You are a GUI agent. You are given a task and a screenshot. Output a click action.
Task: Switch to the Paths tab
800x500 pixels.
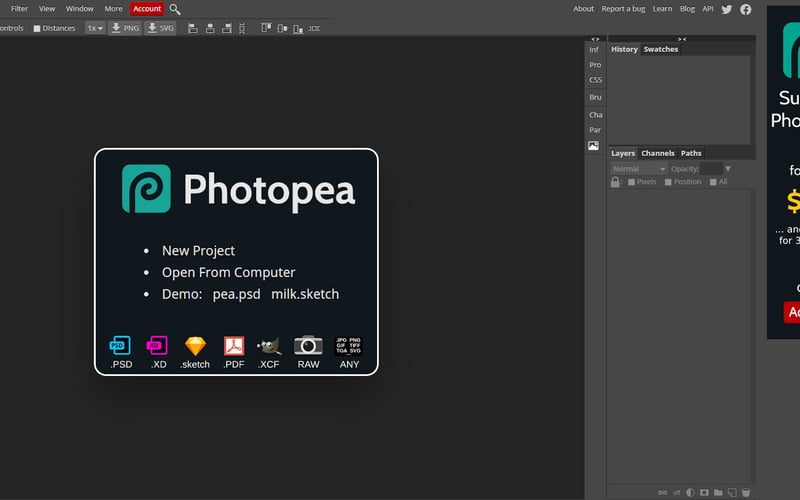pyautogui.click(x=691, y=154)
